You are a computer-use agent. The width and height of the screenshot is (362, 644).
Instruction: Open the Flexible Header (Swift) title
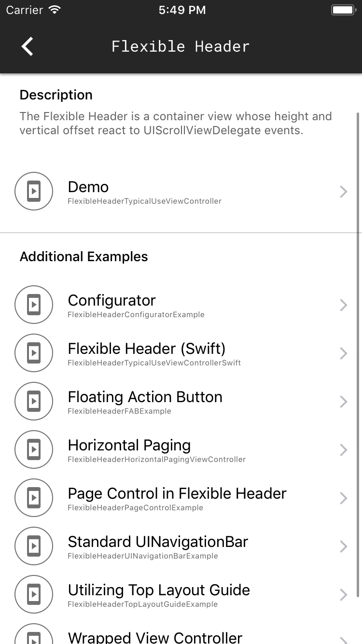[147, 349]
